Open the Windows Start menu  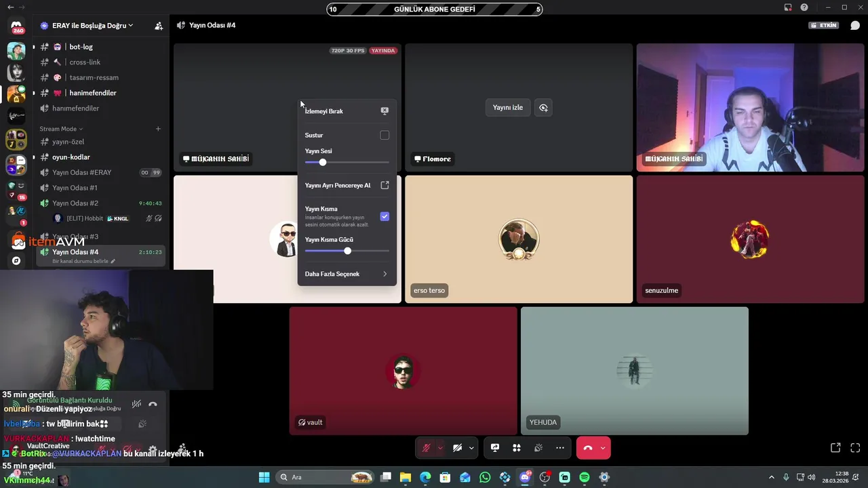click(x=264, y=477)
